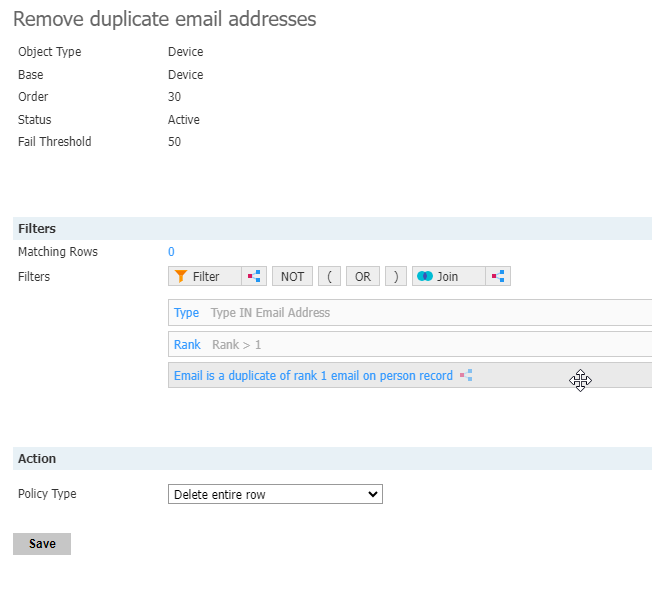The width and height of the screenshot is (652, 589).
Task: Expand the Policy Type dropdown
Action: pos(275,494)
